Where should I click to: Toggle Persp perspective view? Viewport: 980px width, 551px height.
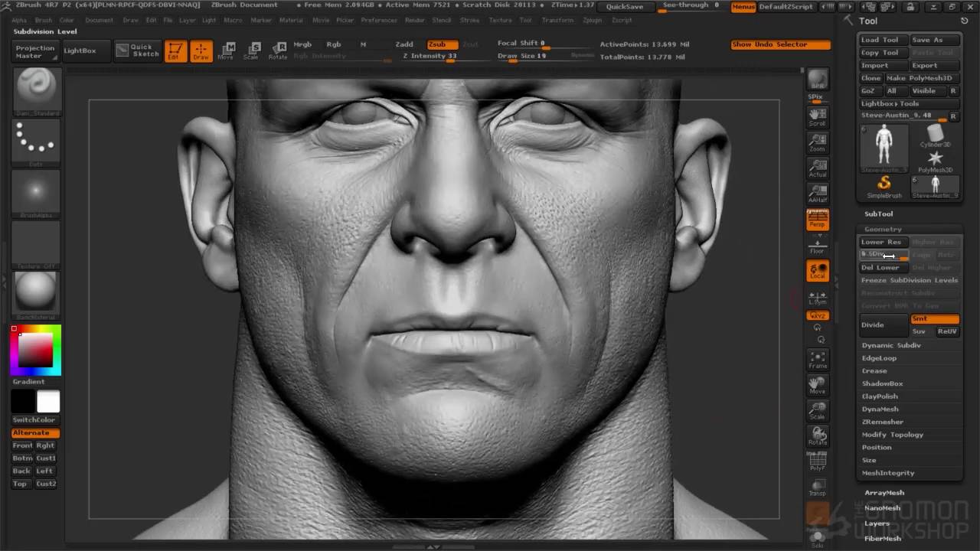pos(818,220)
